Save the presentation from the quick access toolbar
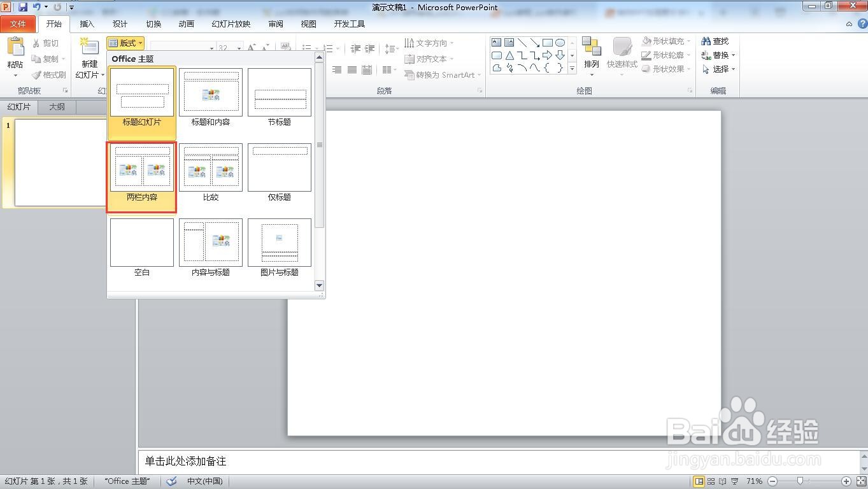Viewport: 868px width, 489px height. click(23, 7)
